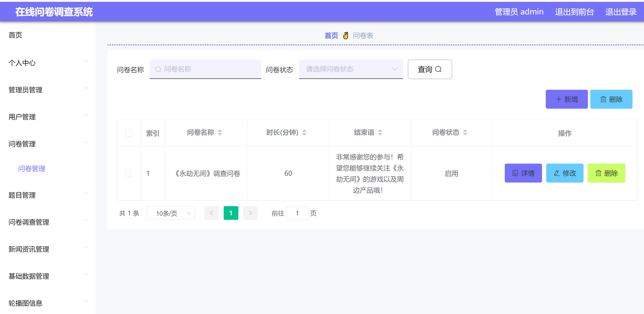
Task: Click the 查询 search button
Action: pos(429,69)
